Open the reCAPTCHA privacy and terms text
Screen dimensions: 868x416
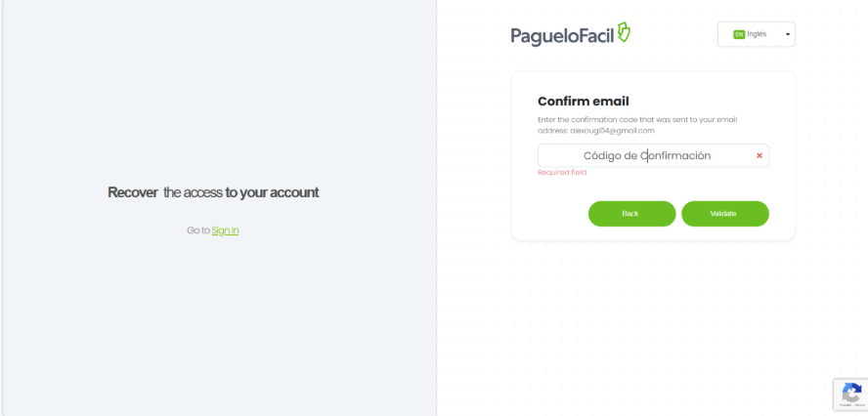[x=851, y=406]
